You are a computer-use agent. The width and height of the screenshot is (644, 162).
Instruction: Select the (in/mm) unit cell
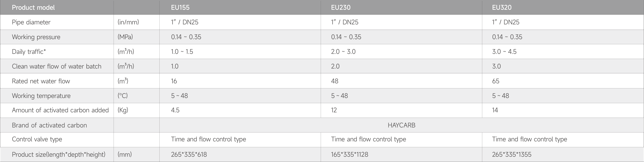pyautogui.click(x=128, y=22)
